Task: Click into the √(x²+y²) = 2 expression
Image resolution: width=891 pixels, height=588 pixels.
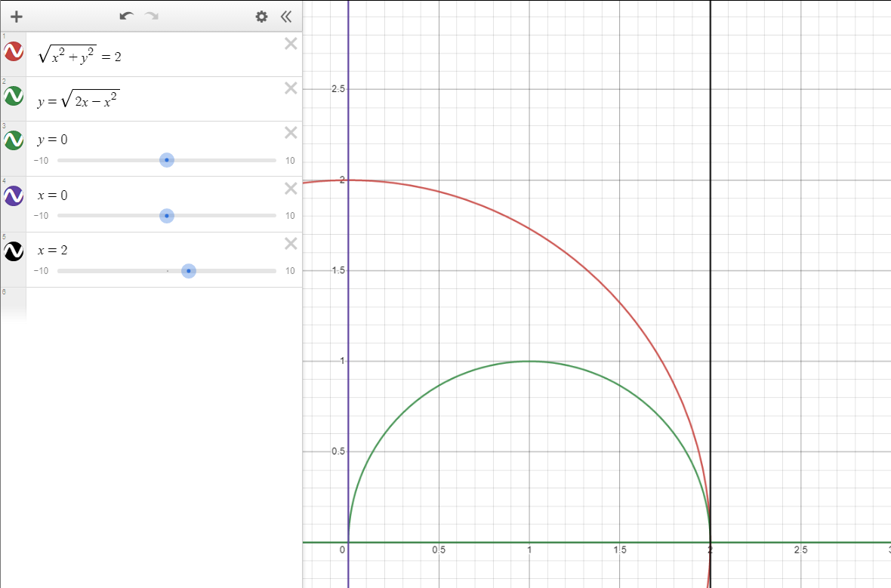Action: point(79,54)
